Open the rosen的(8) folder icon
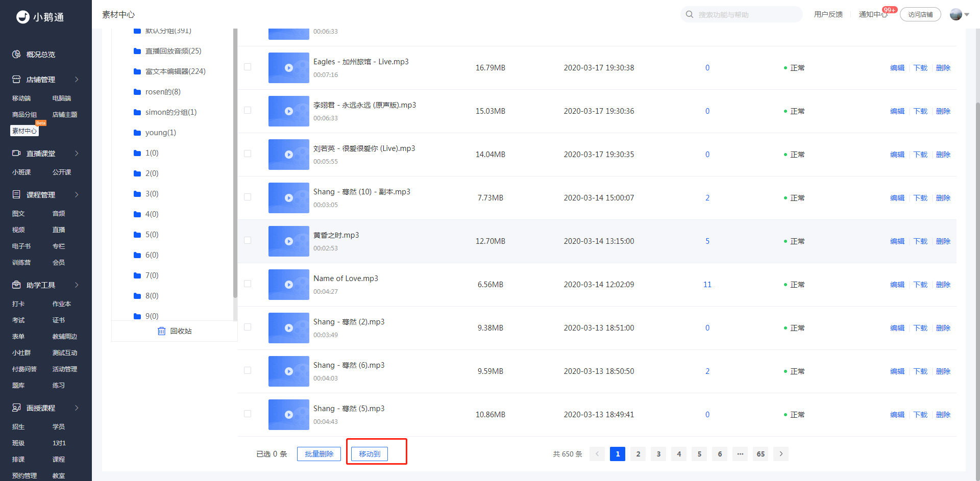 (x=137, y=92)
